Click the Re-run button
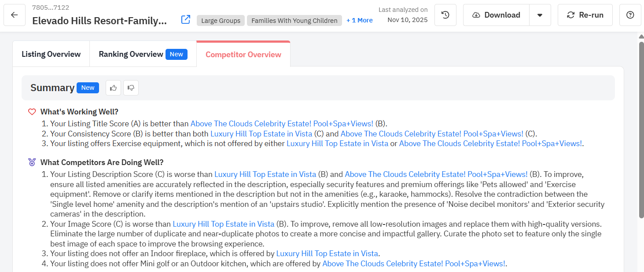This screenshot has width=644, height=272. (x=585, y=15)
